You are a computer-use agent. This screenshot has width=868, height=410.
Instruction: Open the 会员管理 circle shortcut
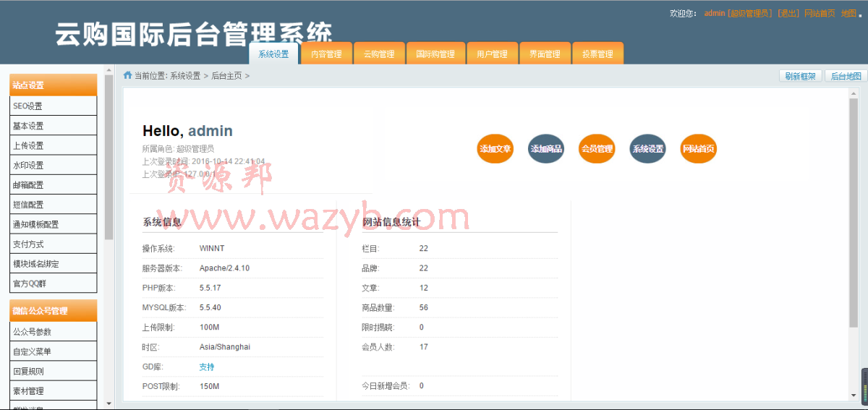point(597,149)
